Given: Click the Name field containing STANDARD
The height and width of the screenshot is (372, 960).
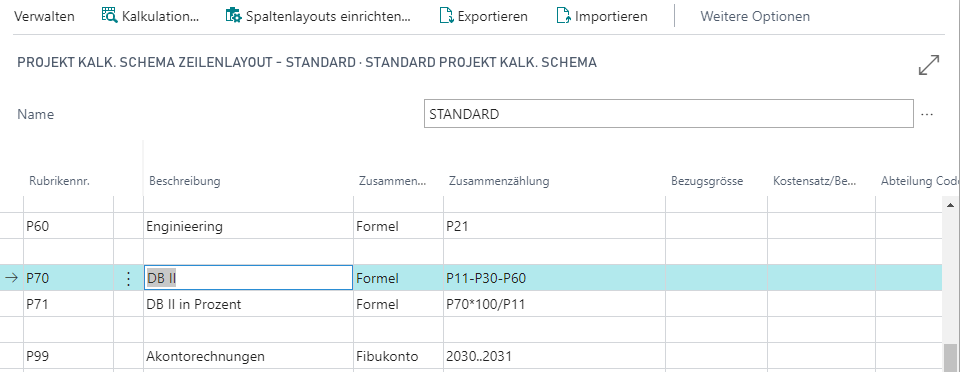Looking at the screenshot, I should [669, 114].
